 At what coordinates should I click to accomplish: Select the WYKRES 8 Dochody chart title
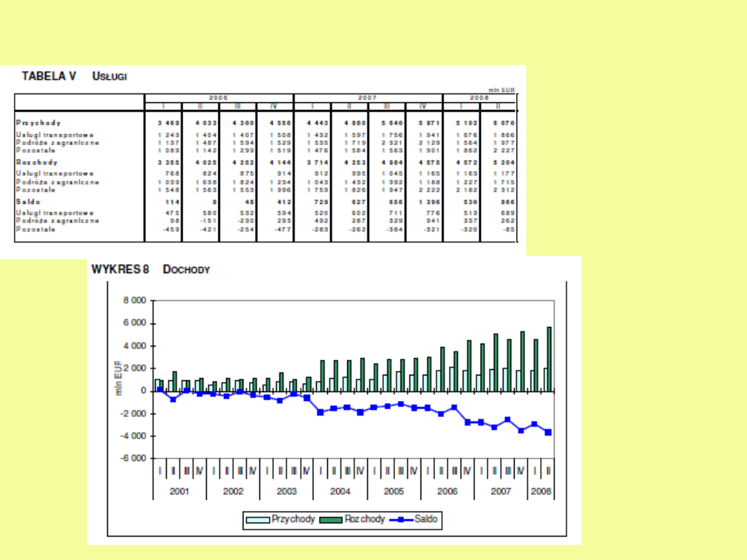pos(151,269)
